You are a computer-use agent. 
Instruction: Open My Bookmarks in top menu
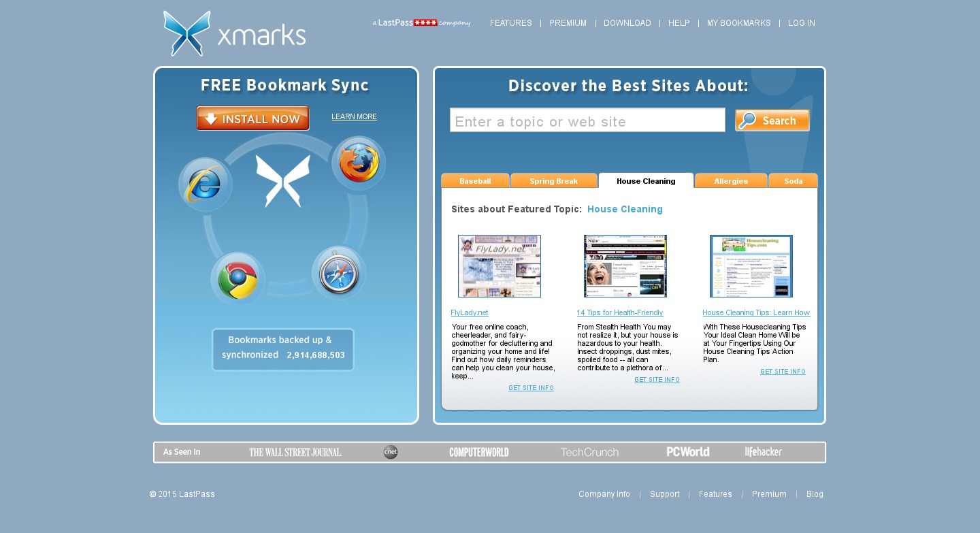click(x=738, y=23)
